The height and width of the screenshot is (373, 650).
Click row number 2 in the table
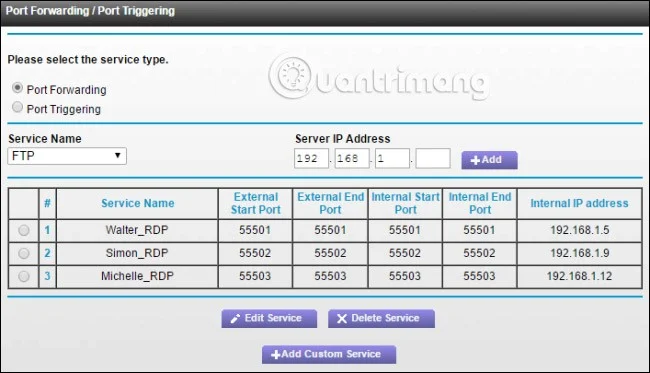pos(47,253)
